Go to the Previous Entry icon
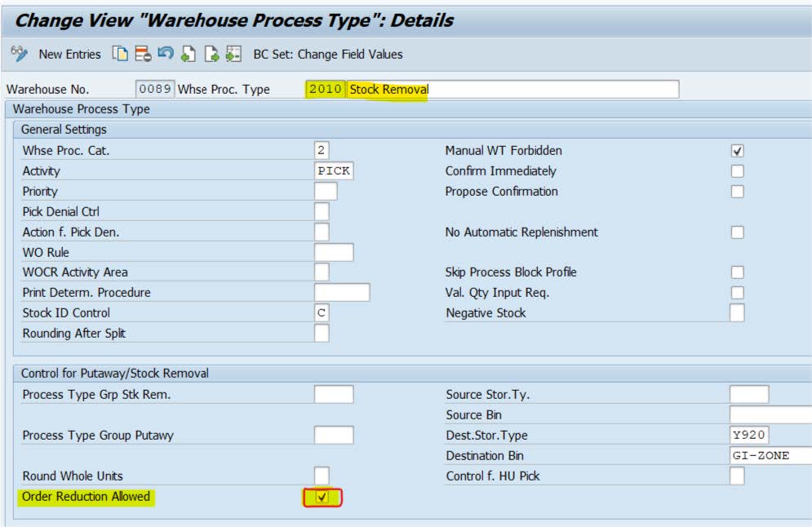 189,54
